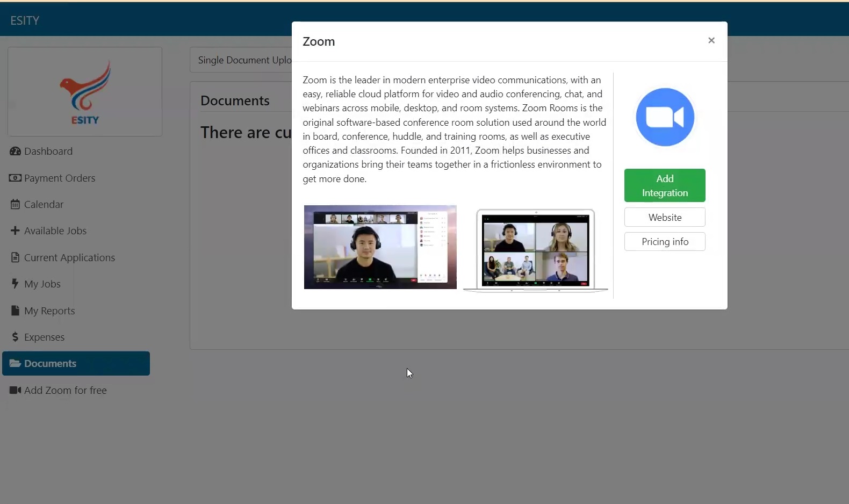Image resolution: width=849 pixels, height=504 pixels.
Task: Close the Zoom dialog with the X
Action: pos(711,40)
